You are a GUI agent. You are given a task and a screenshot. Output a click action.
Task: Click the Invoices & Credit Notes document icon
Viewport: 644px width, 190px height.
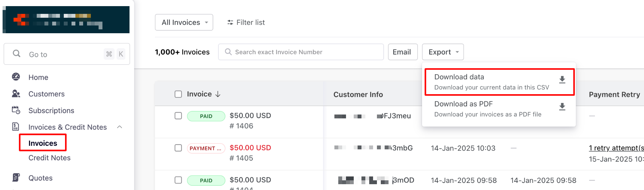(x=15, y=126)
